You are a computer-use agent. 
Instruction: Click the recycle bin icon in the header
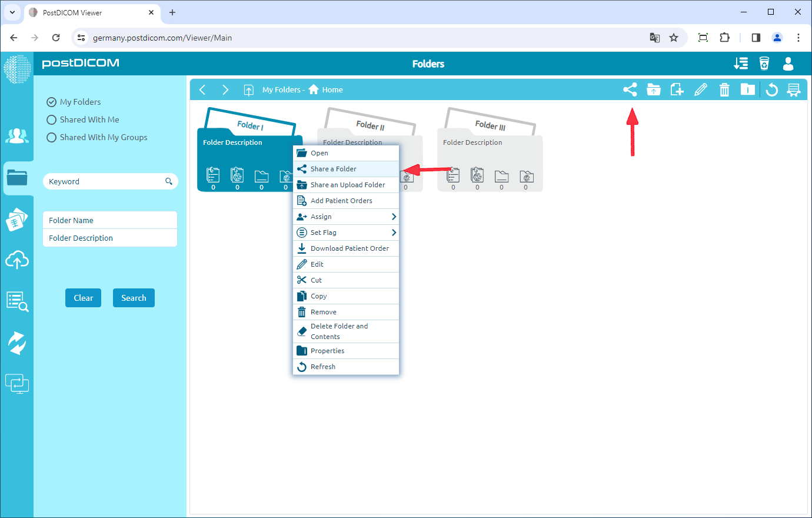click(x=764, y=64)
